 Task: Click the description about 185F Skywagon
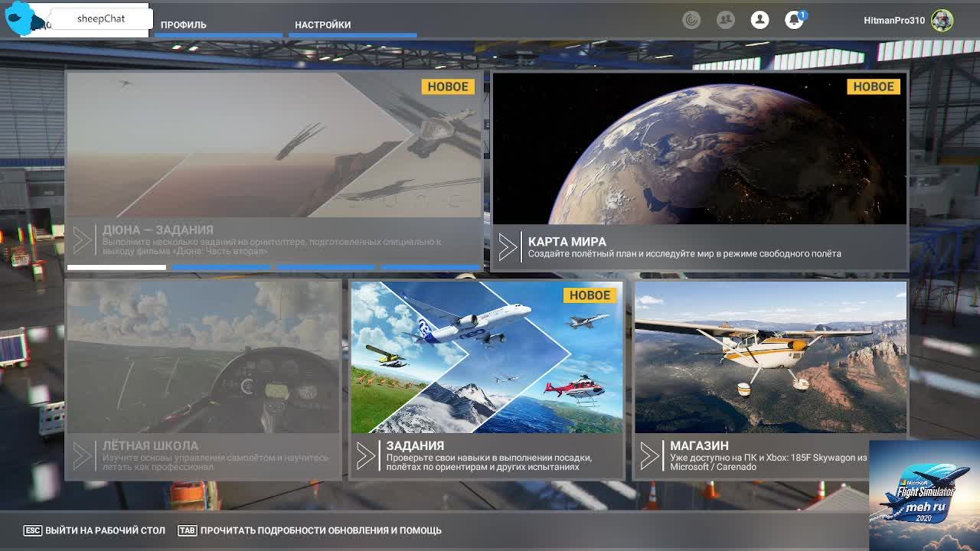point(769,462)
